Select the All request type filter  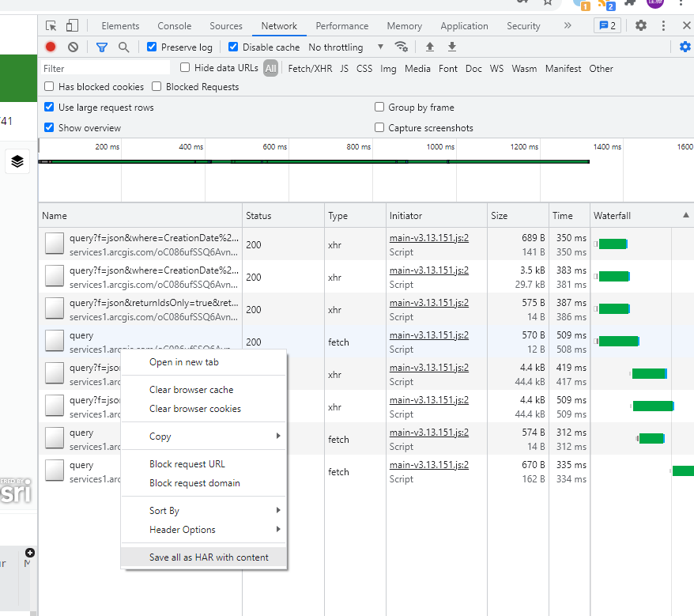[271, 68]
